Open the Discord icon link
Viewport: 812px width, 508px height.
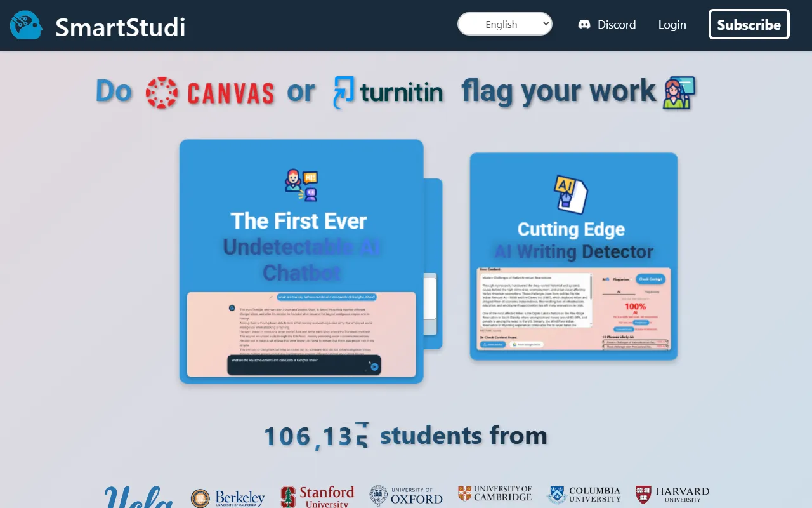click(x=584, y=25)
